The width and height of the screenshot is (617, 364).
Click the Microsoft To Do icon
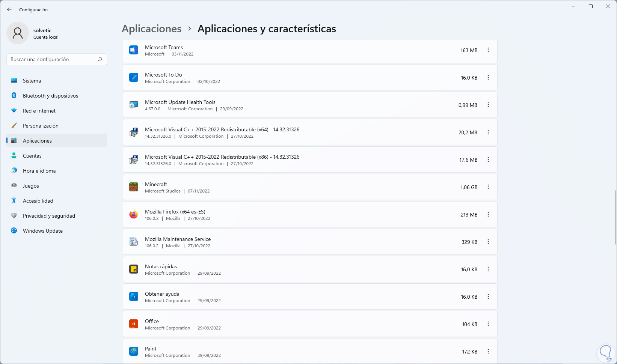(x=134, y=77)
